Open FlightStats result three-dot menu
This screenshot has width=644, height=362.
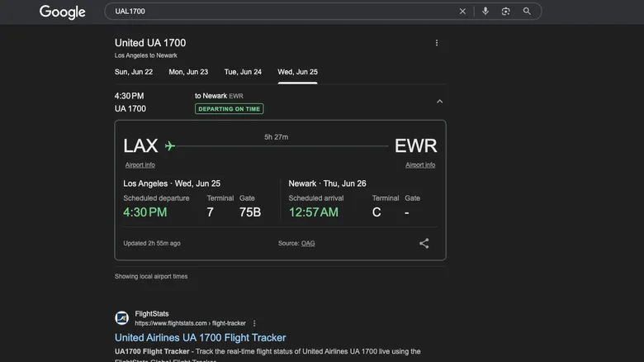click(x=254, y=323)
